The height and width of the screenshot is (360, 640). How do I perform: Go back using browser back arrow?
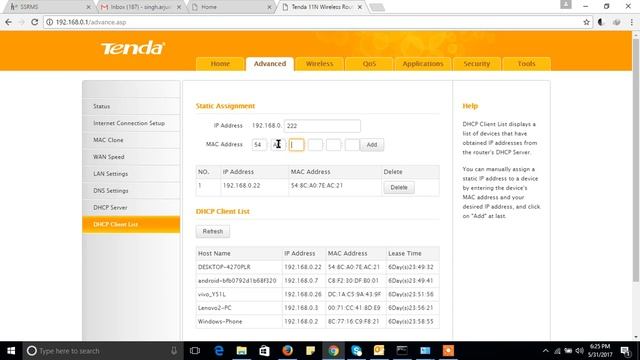(9, 22)
